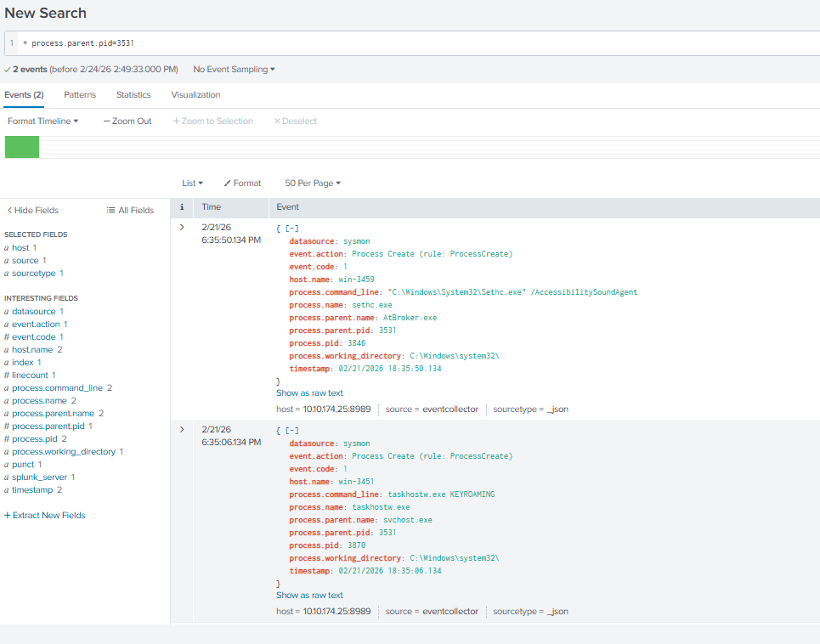The image size is (820, 644).
Task: Click Zoom Out on timeline
Action: (x=127, y=121)
